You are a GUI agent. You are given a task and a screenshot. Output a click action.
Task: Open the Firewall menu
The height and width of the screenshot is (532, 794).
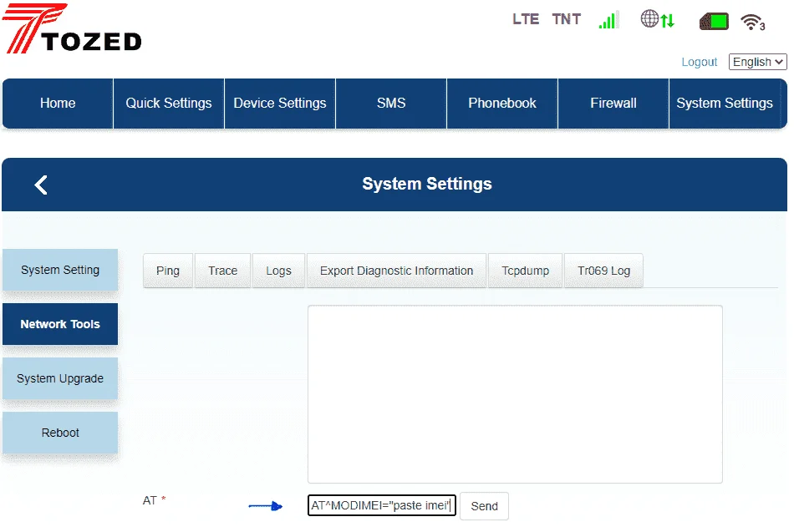[613, 104]
